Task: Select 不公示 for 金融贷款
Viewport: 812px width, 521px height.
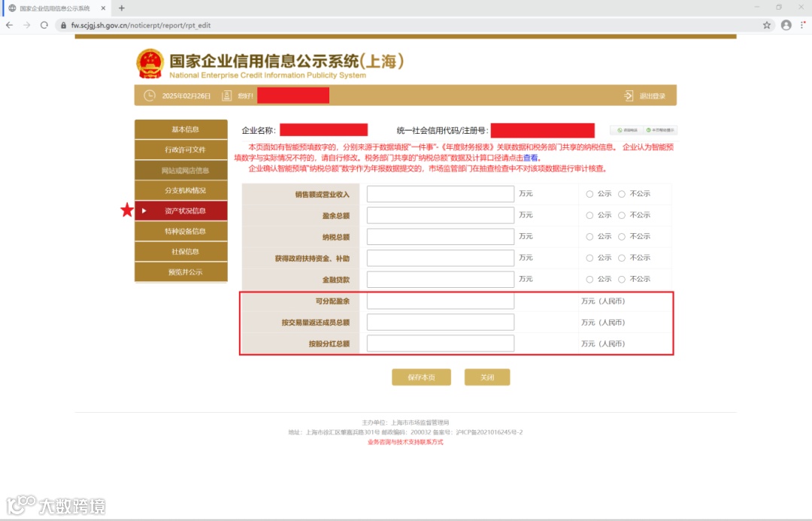Action: 622,280
